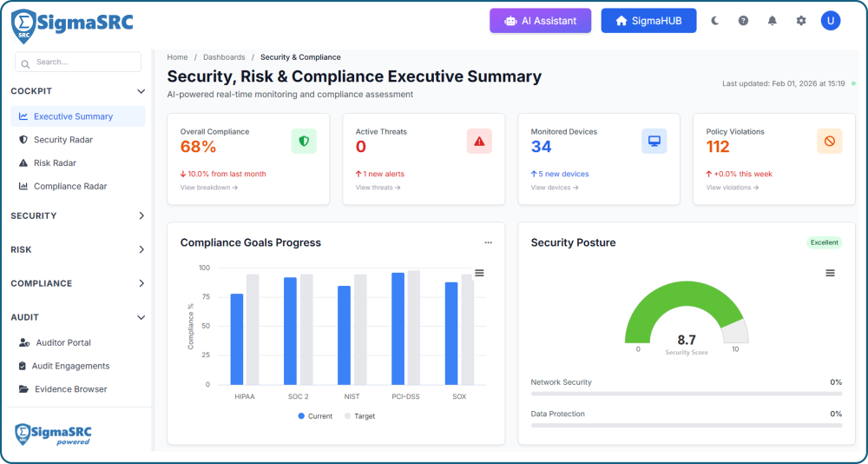Click the SigmaSRC shield logo at top left

pyautogui.click(x=23, y=26)
